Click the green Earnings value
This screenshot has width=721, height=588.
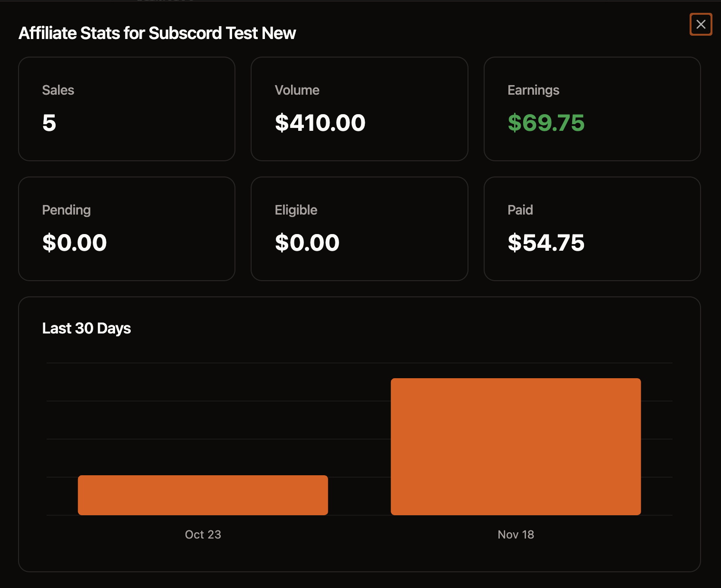tap(546, 123)
